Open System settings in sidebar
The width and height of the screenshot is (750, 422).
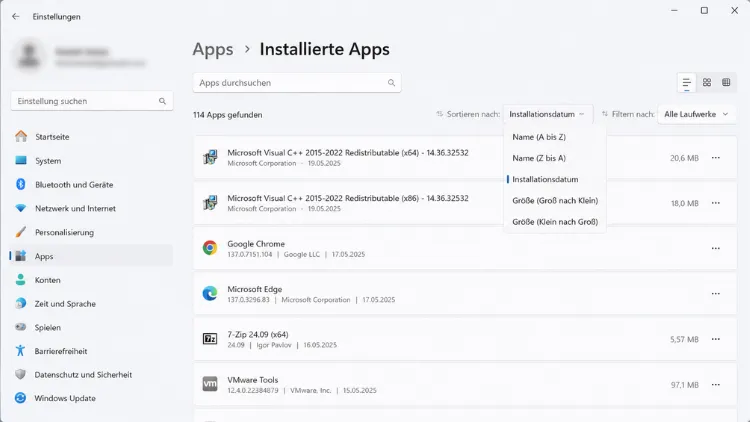coord(91,161)
